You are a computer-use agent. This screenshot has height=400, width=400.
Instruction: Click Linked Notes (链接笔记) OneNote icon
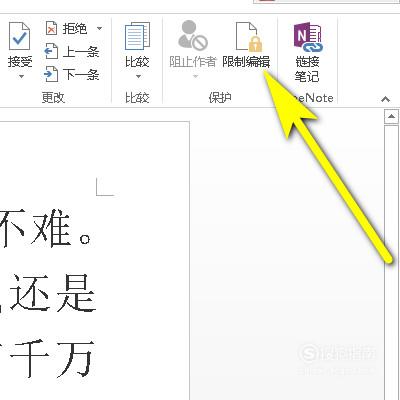pyautogui.click(x=307, y=37)
